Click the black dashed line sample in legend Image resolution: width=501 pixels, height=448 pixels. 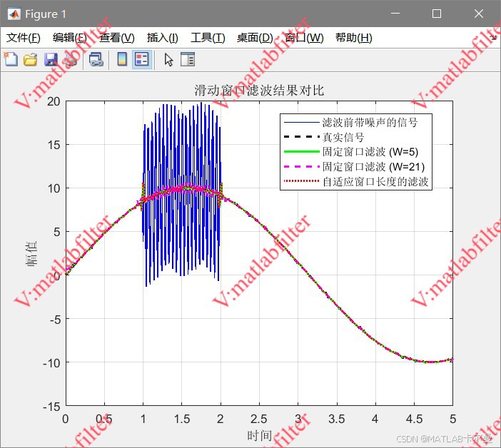[302, 137]
